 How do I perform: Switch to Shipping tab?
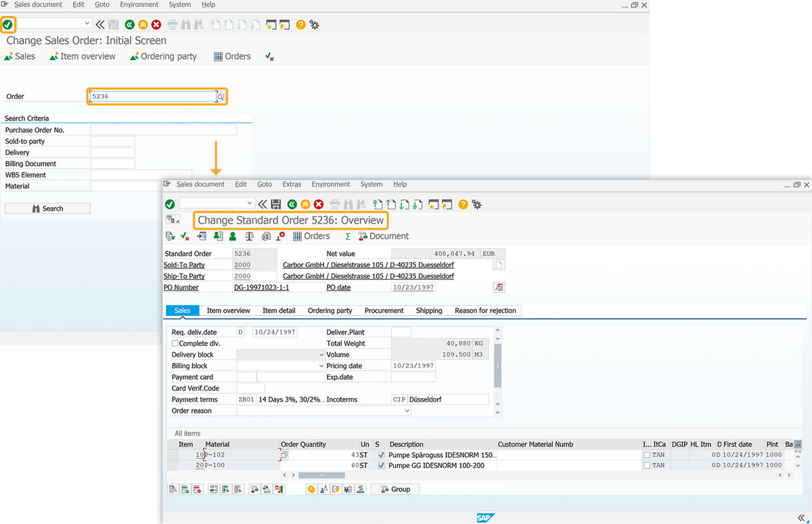pos(429,311)
